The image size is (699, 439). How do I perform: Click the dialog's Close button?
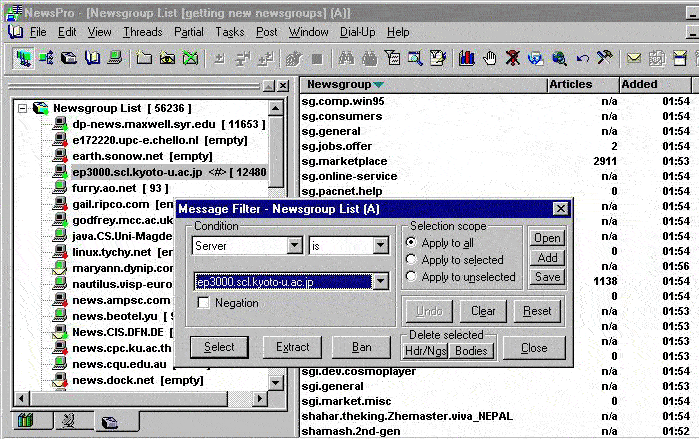[x=534, y=348]
